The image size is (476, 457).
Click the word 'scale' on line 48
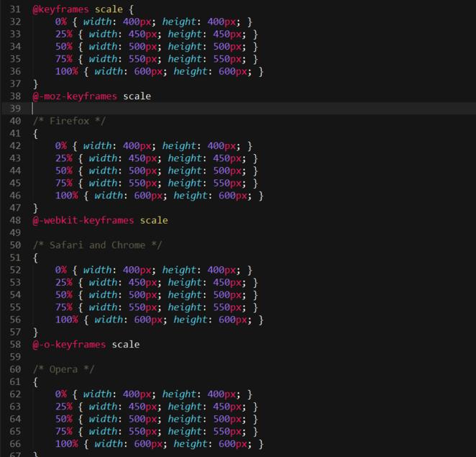click(154, 220)
